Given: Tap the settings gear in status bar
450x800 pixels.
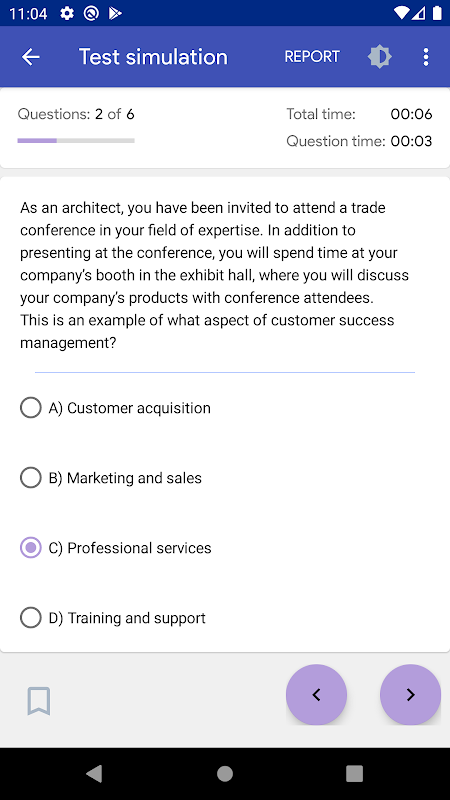Looking at the screenshot, I should tap(67, 13).
